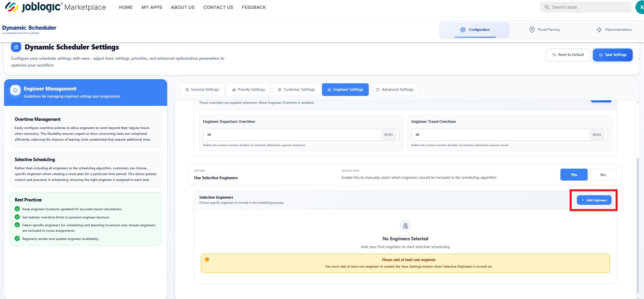Image resolution: width=644 pixels, height=299 pixels.
Task: Open the Configuration view tab
Action: tap(474, 30)
